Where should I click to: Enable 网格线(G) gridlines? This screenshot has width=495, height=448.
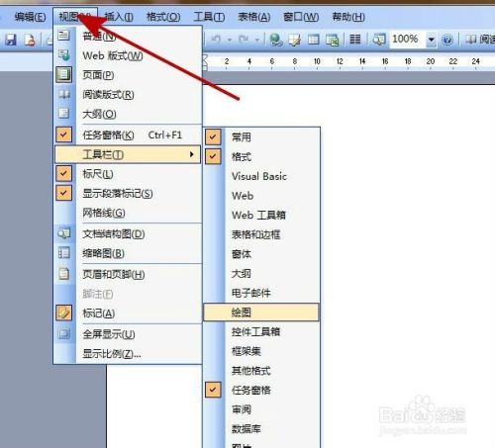point(128,213)
